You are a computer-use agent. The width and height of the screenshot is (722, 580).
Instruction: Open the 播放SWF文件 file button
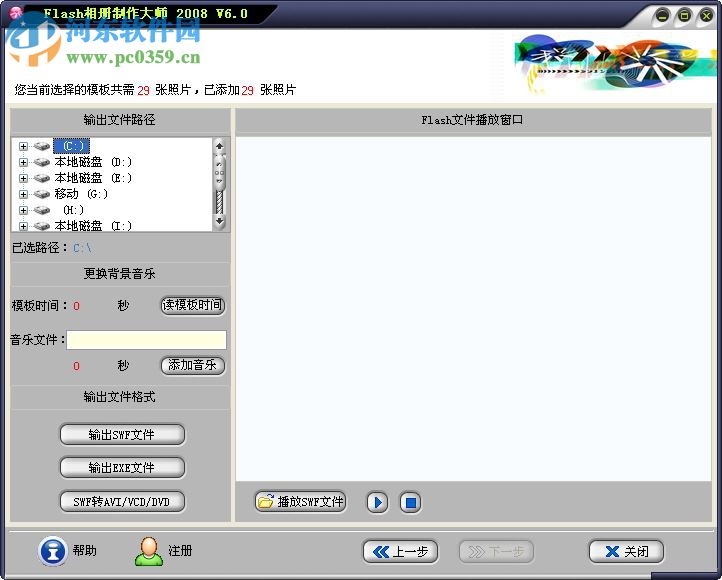click(301, 501)
